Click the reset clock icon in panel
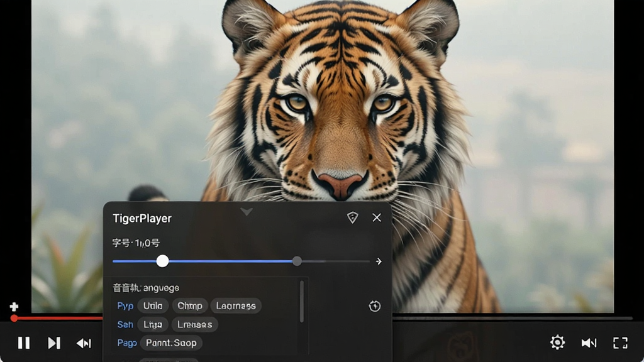The height and width of the screenshot is (362, 644). (375, 306)
